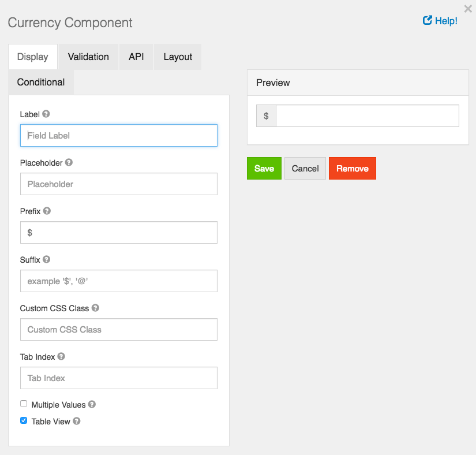
Task: Switch to the Validation tab
Action: point(88,57)
